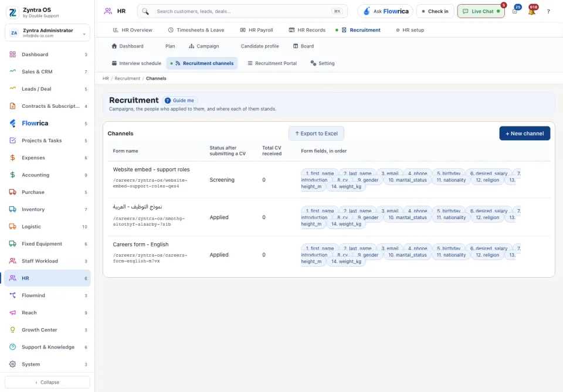
Task: Open Contracts & Subscriptions module
Action: (x=47, y=106)
